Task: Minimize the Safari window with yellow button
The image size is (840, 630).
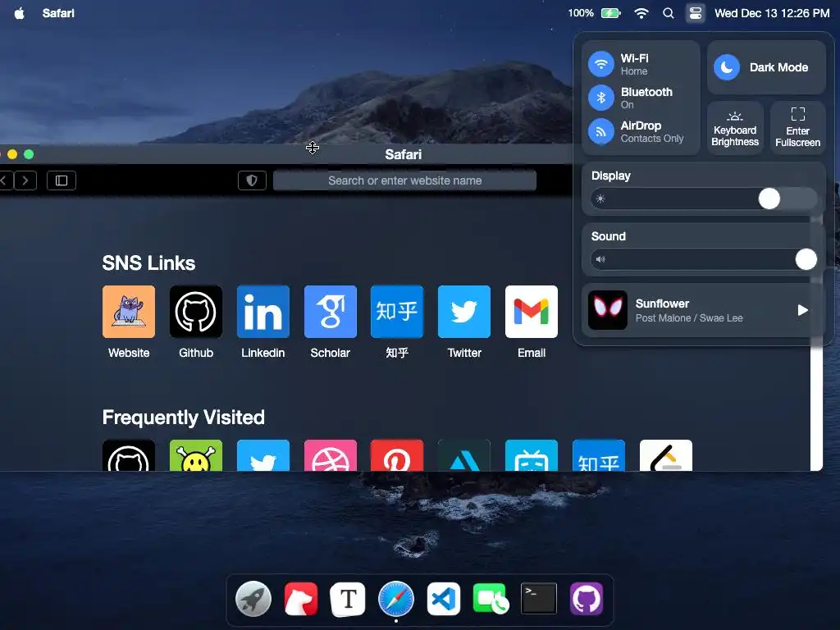Action: pos(12,154)
